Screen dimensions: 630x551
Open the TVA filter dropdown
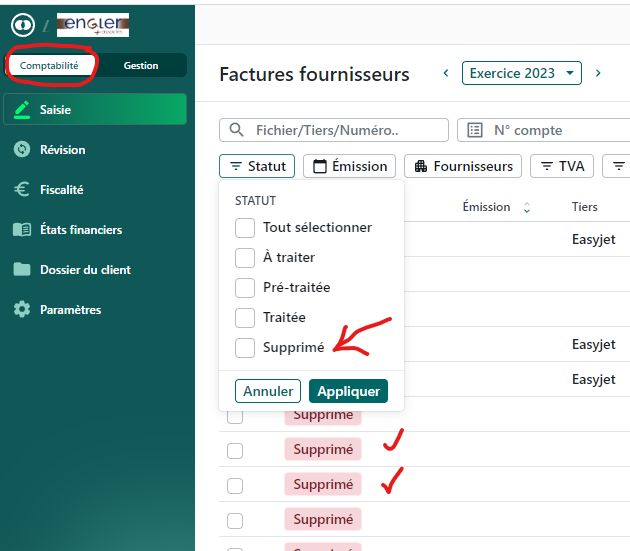click(562, 166)
